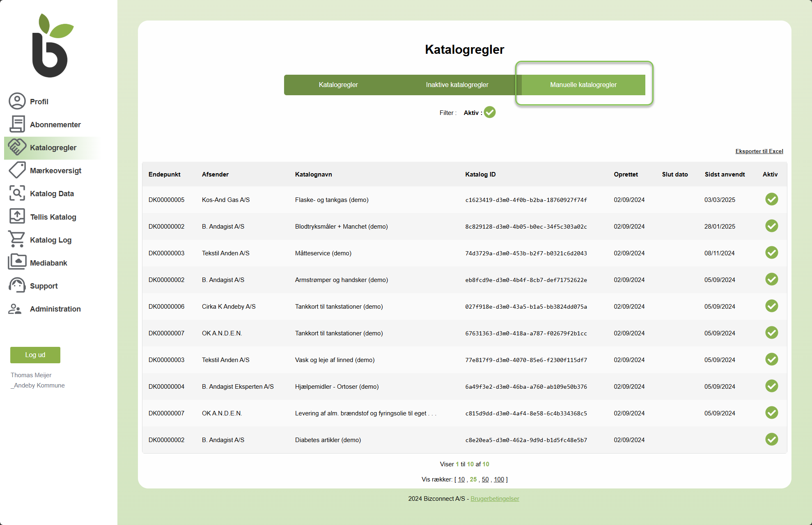Click the Mærkeoversigt tag icon
Viewport: 812px width, 525px height.
[17, 170]
